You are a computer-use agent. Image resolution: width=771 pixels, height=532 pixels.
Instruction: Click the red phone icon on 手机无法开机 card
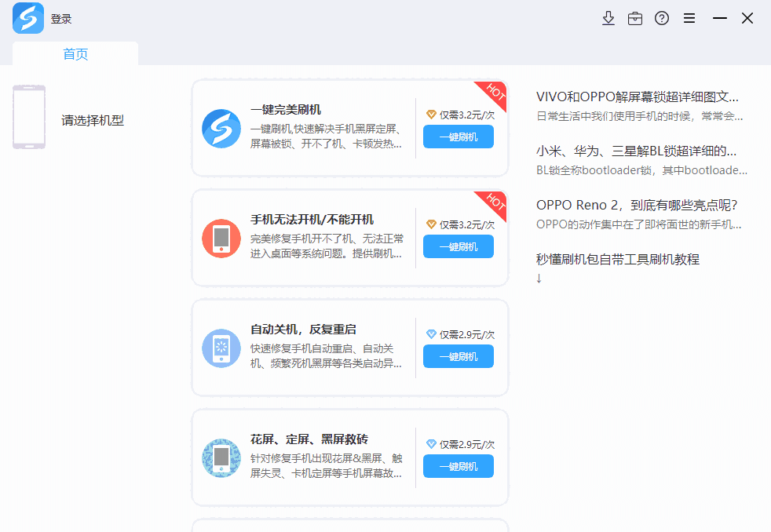[x=221, y=238]
